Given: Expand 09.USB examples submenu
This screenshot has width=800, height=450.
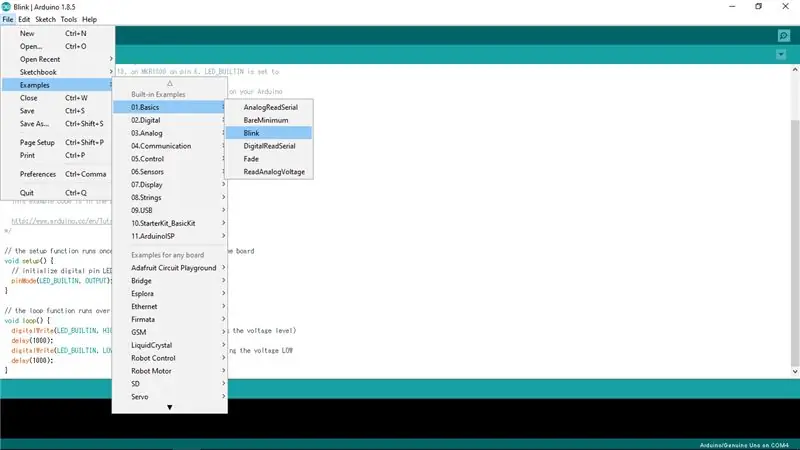Looking at the screenshot, I should pos(169,210).
